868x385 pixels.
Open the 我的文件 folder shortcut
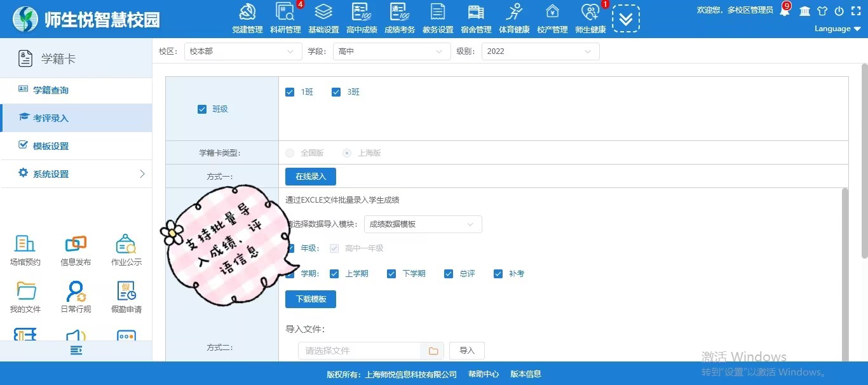pyautogui.click(x=25, y=291)
